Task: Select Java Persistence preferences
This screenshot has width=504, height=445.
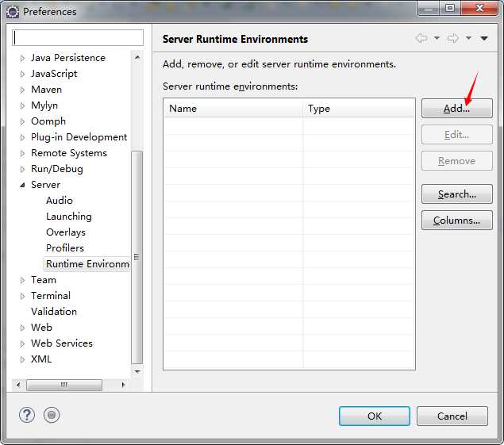Action: point(68,58)
